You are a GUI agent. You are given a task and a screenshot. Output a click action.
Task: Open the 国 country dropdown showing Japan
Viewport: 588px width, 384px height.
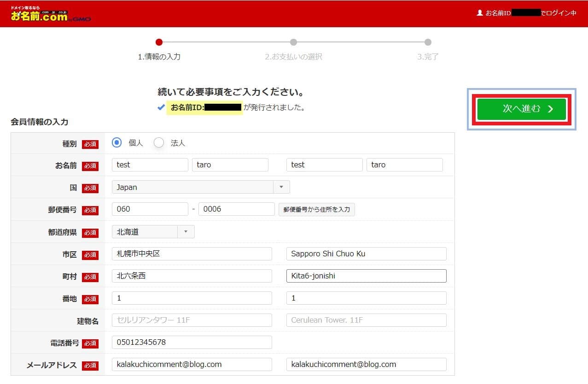pyautogui.click(x=201, y=187)
